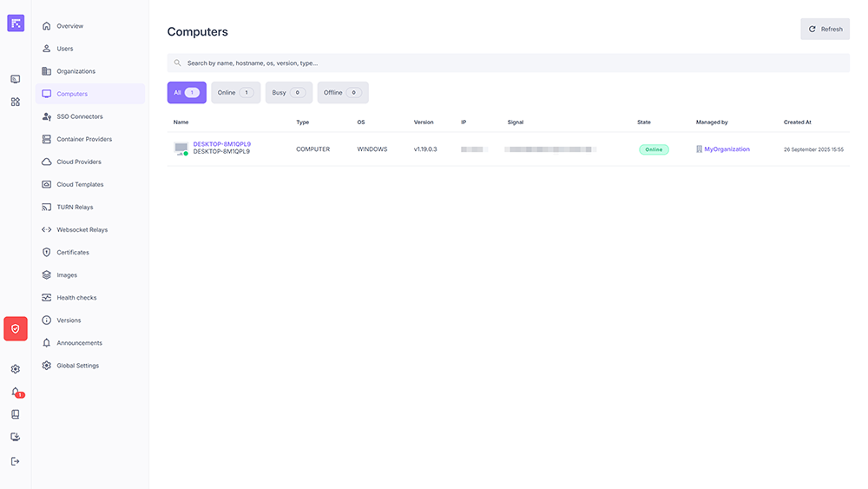
Task: Open Global Settings in sidebar
Action: pyautogui.click(x=77, y=366)
